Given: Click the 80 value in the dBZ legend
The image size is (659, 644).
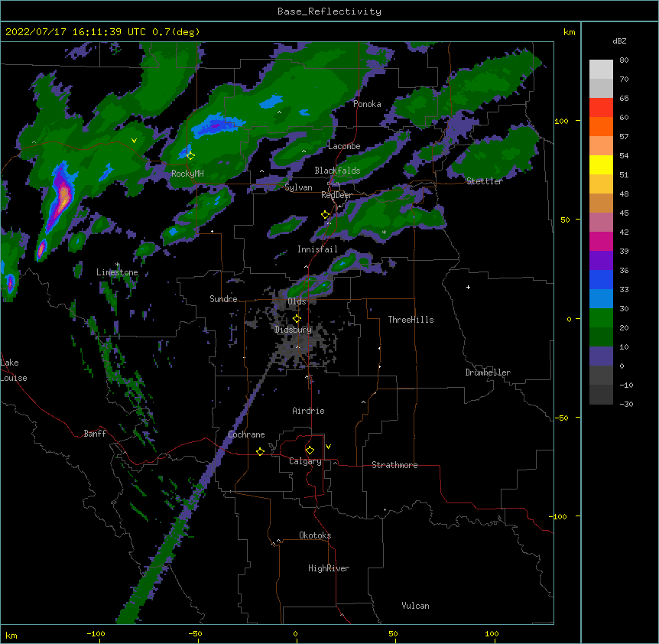Looking at the screenshot, I should 624,60.
